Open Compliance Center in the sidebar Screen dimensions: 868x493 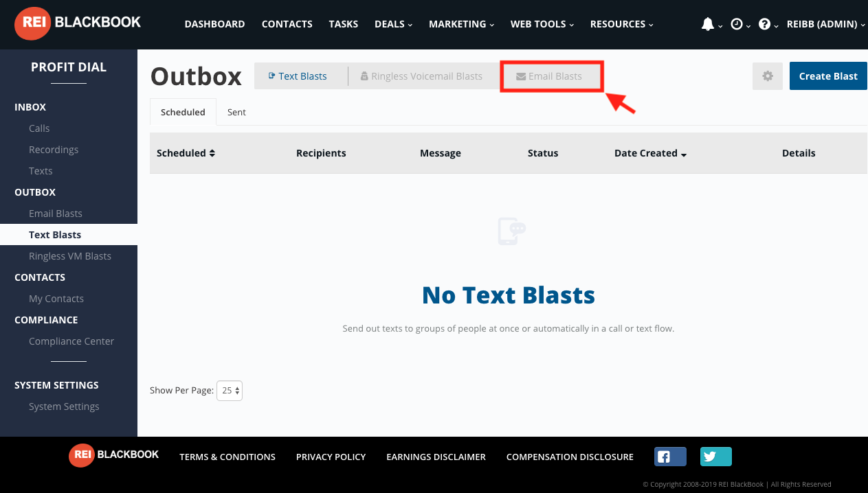(x=71, y=341)
